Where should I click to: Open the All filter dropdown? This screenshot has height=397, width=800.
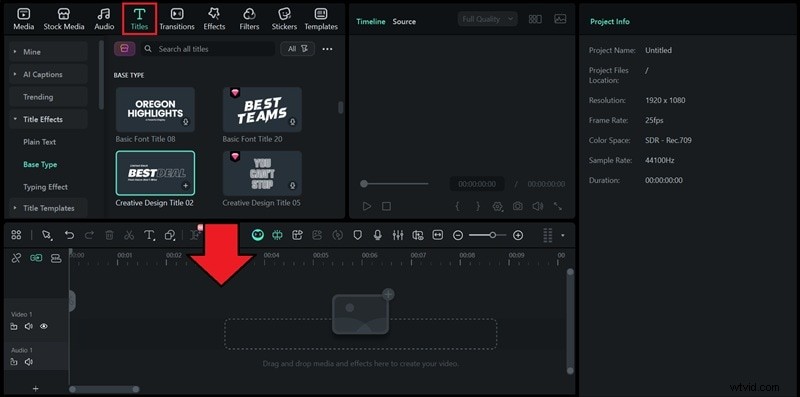click(x=297, y=49)
